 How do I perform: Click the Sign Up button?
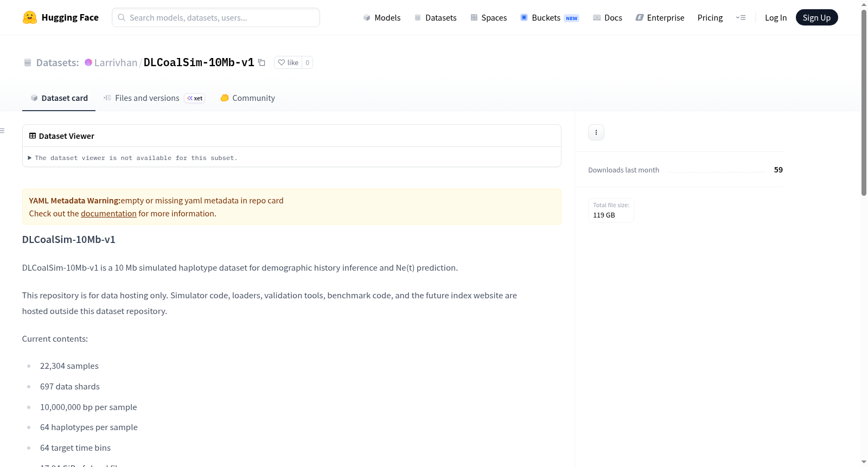816,17
